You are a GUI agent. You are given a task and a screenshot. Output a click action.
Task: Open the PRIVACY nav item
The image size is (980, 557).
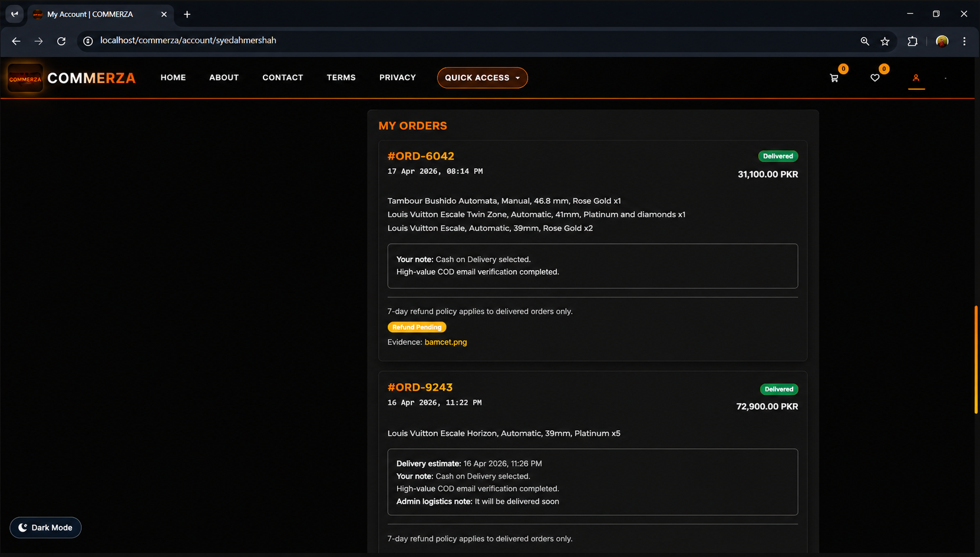pyautogui.click(x=398, y=78)
